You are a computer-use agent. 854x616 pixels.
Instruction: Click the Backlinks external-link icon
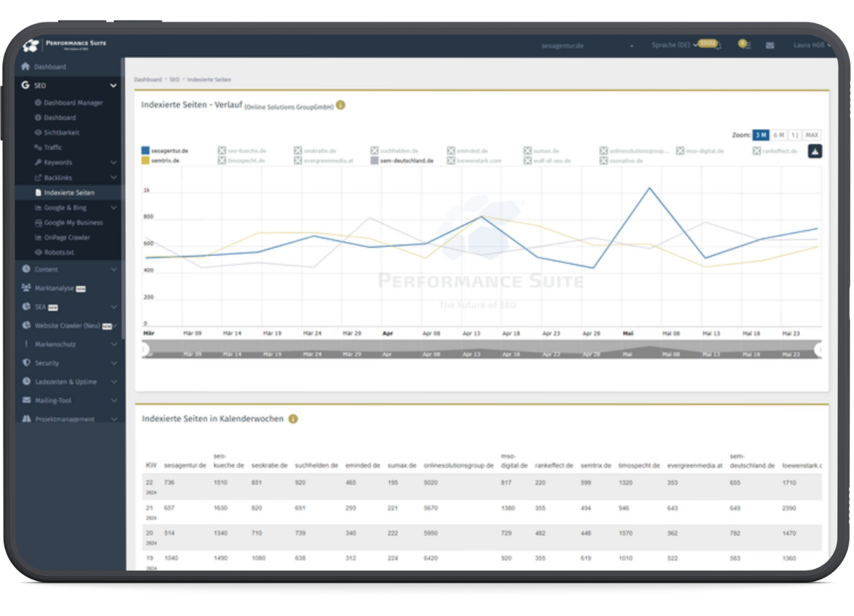[38, 178]
